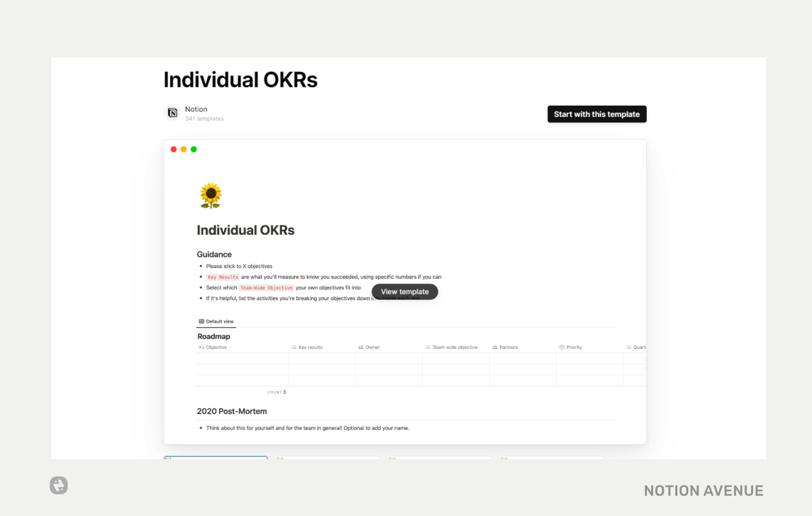Open the Team-wide objective column header
812x516 pixels.
[455, 347]
